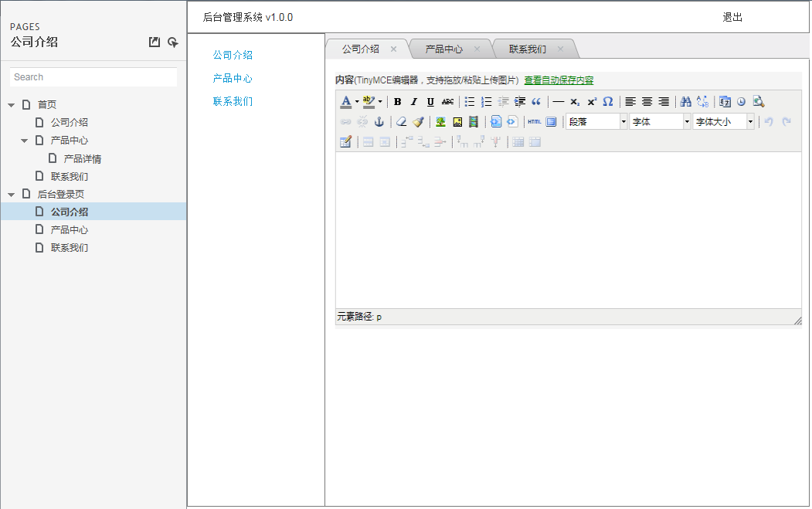Insert date using calendar icon

click(725, 101)
